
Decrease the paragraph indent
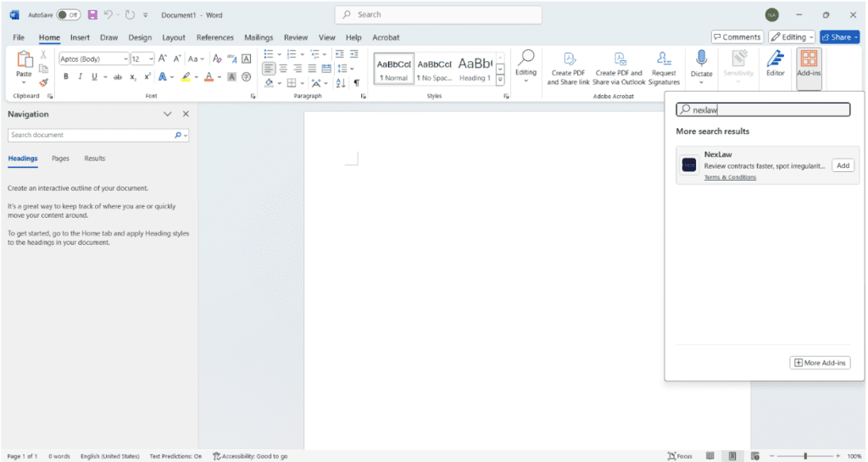(x=339, y=54)
